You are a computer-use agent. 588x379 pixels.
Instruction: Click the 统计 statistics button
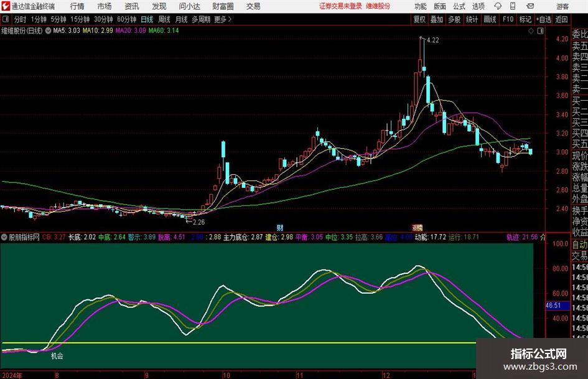pos(472,19)
